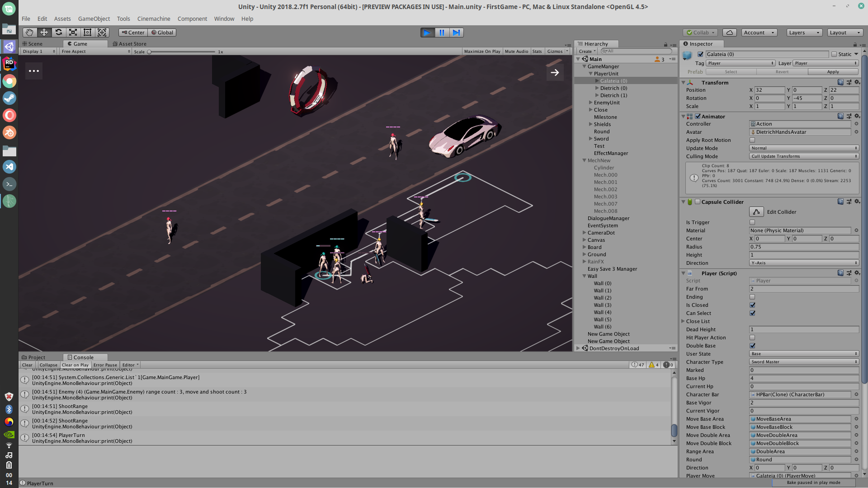Screen dimensions: 868x488
Task: Enable the Capsule Collider component checkbox
Action: tap(698, 202)
